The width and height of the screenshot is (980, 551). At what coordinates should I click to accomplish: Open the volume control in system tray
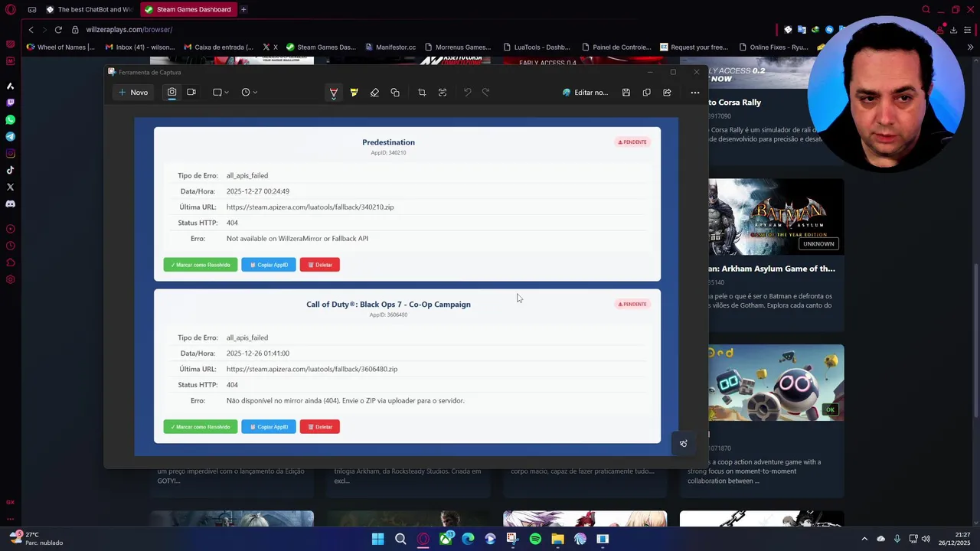[x=926, y=539]
